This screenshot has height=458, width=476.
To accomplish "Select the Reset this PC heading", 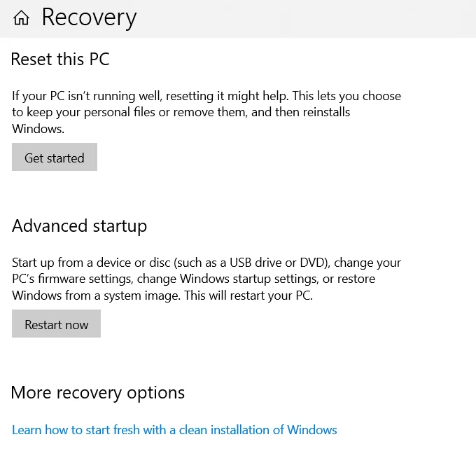I will click(60, 60).
